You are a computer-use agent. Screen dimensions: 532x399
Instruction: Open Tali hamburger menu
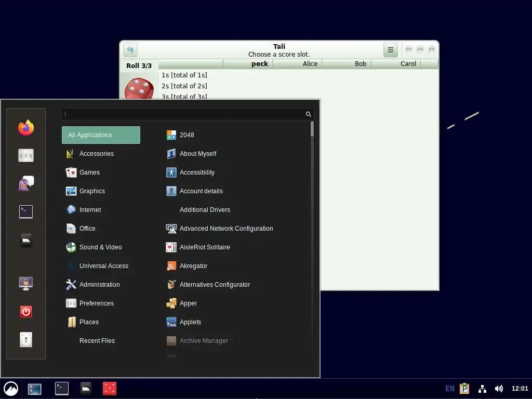pos(391,50)
